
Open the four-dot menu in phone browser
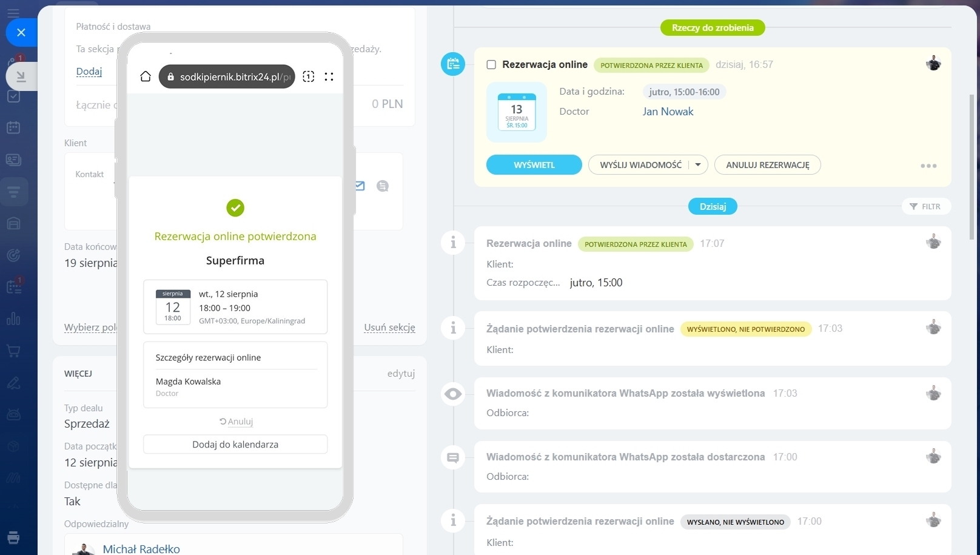[x=329, y=76]
